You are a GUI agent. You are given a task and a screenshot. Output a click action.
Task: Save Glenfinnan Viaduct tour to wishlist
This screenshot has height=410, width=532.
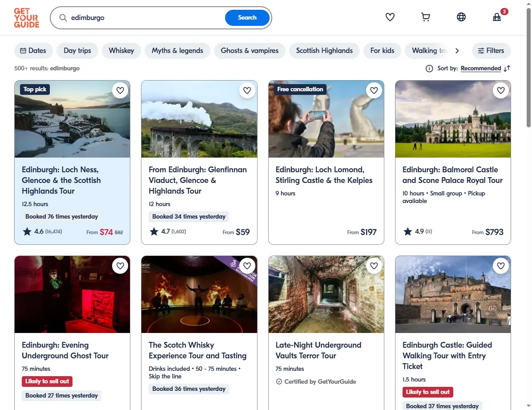point(247,90)
